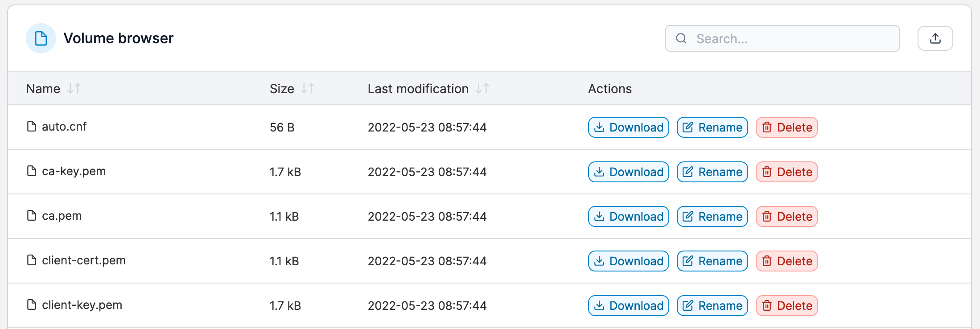Click the pencil icon in the client-key.pem row

(x=689, y=305)
